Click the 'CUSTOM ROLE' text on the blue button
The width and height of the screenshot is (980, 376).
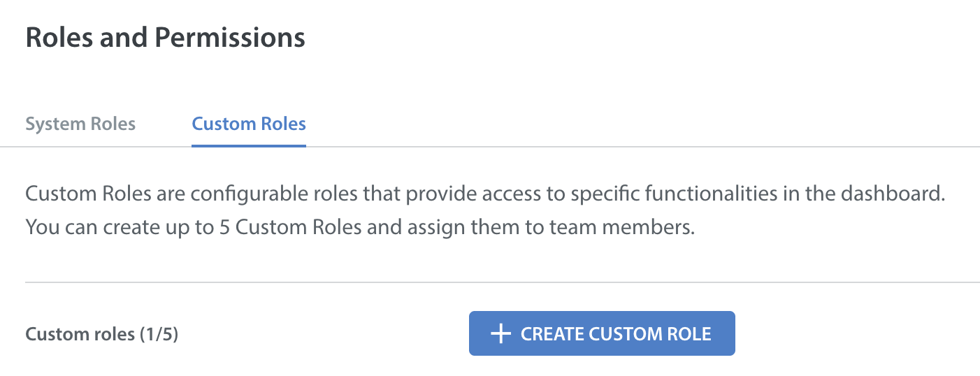tap(650, 334)
